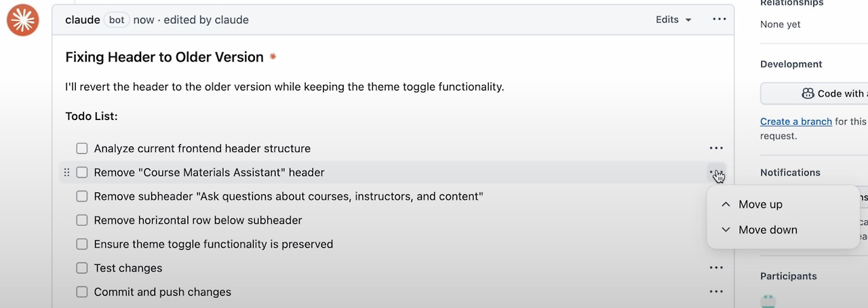Click the drag handle beside the Remove header task
This screenshot has height=308, width=868.
point(66,172)
